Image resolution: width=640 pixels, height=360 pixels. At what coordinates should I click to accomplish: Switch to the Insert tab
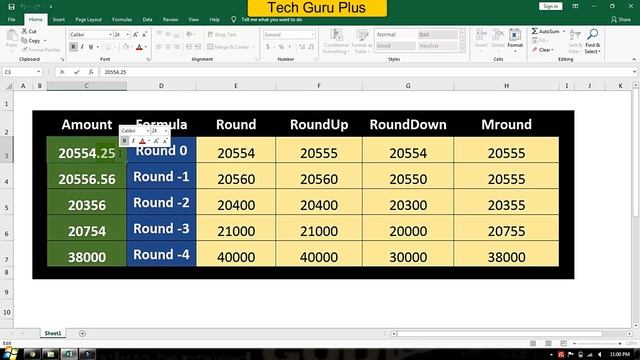coord(59,20)
